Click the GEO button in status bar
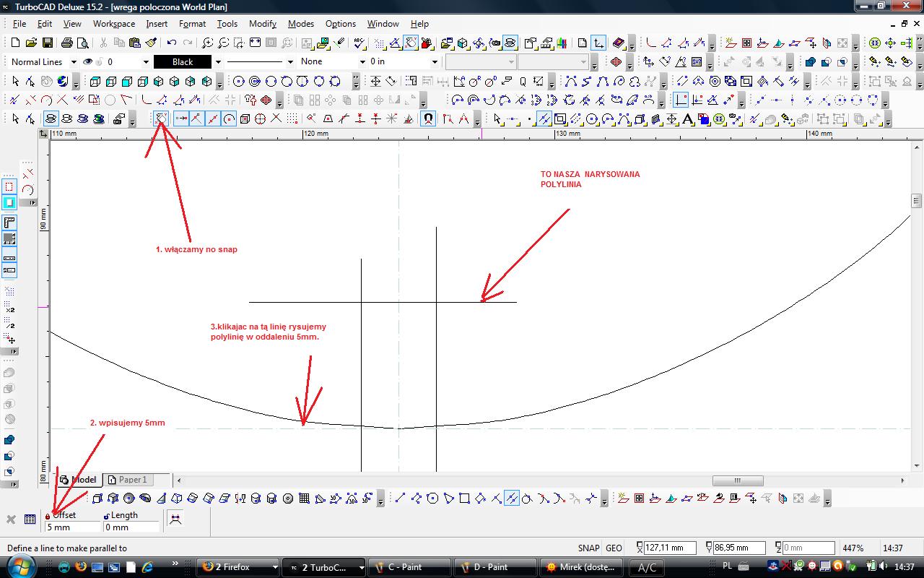 tap(614, 548)
